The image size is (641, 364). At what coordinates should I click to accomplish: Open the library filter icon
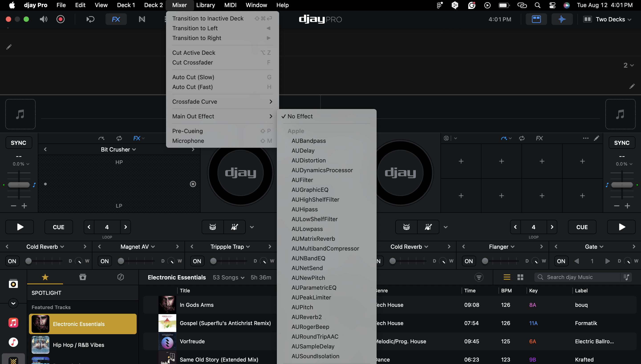(x=479, y=277)
